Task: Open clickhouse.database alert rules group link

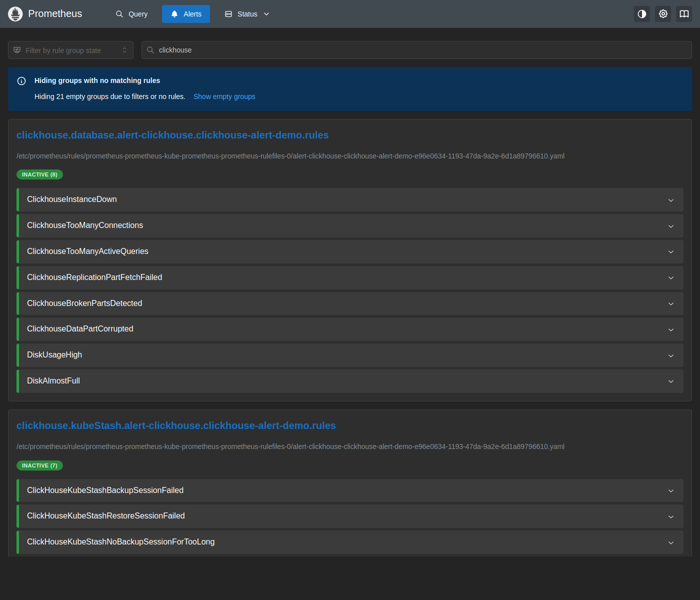Action: 172,135
